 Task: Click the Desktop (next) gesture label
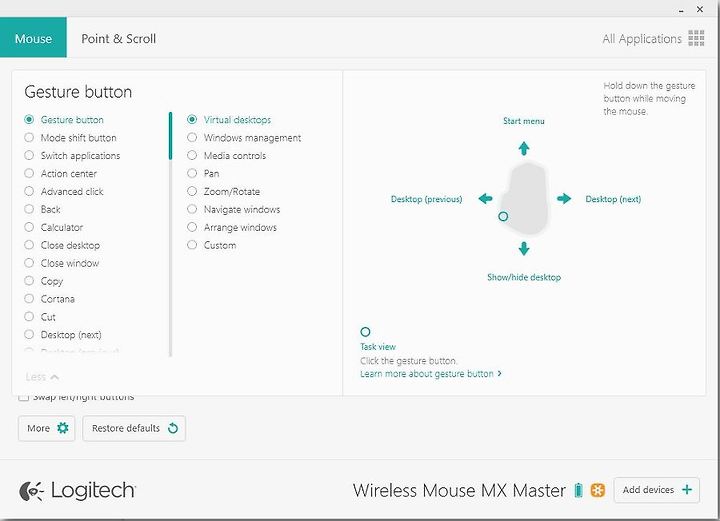coord(613,199)
